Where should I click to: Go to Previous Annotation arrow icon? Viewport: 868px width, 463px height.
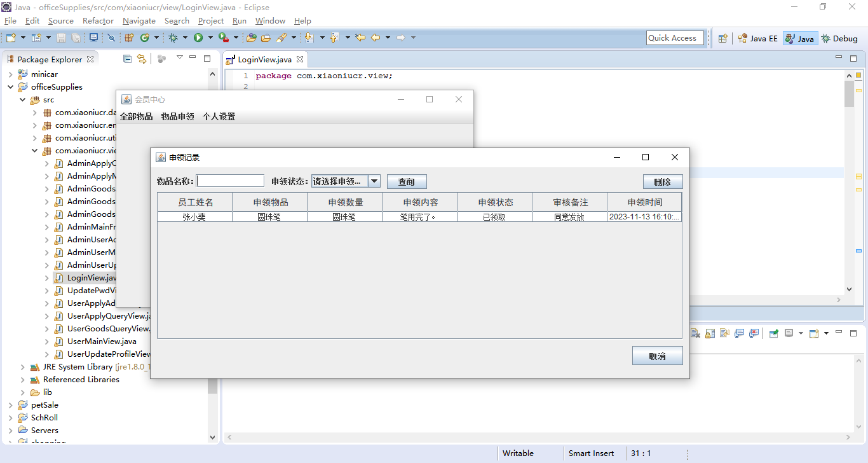pos(335,38)
